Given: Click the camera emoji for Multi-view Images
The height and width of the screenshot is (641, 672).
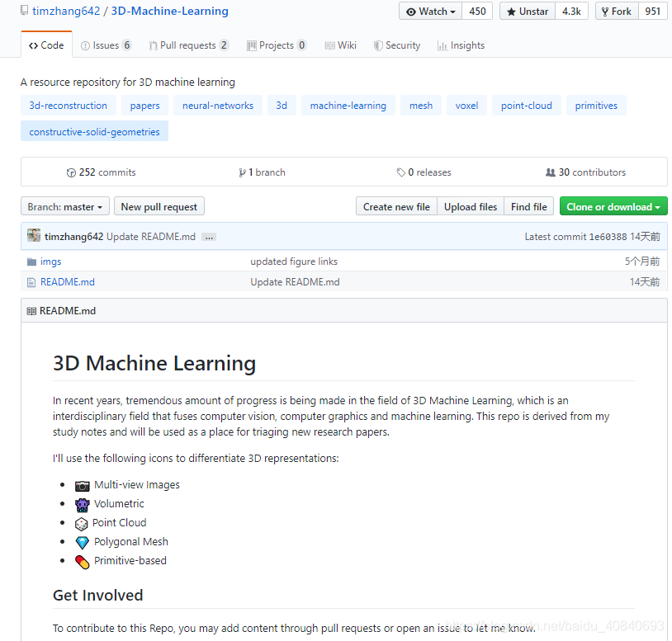Looking at the screenshot, I should pos(83,486).
